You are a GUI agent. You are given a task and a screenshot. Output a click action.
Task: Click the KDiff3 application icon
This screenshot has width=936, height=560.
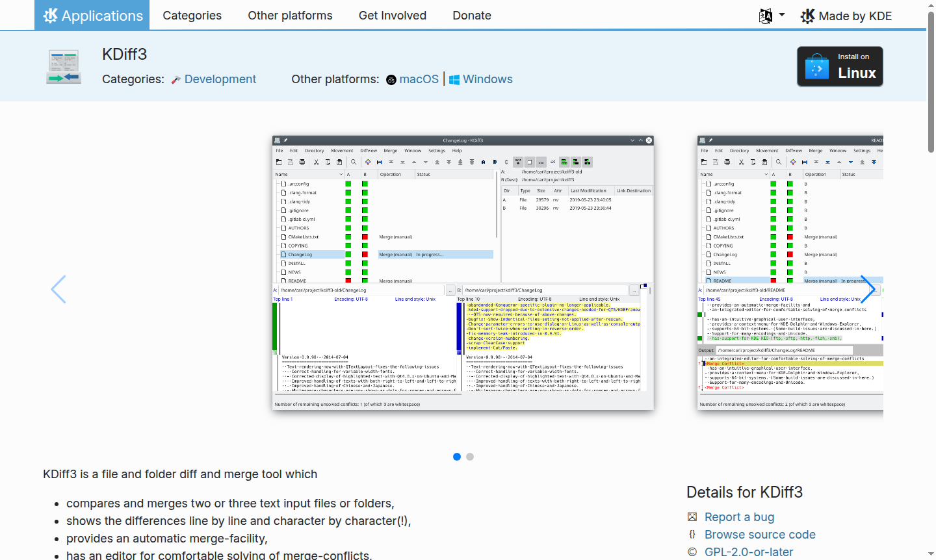coord(64,66)
